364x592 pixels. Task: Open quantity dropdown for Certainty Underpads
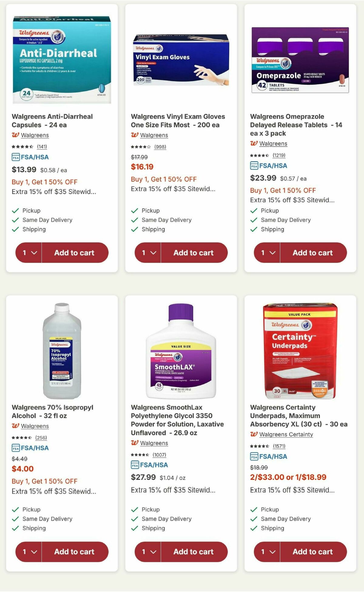coord(267,552)
